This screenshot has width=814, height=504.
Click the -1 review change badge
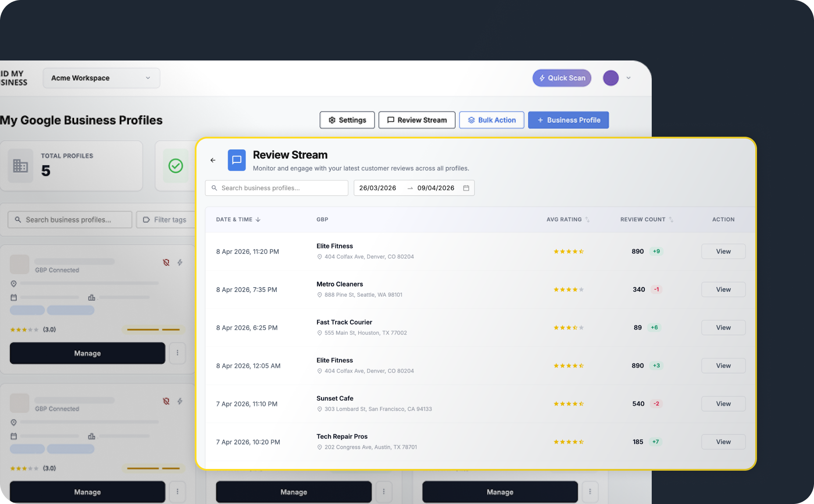(x=657, y=290)
